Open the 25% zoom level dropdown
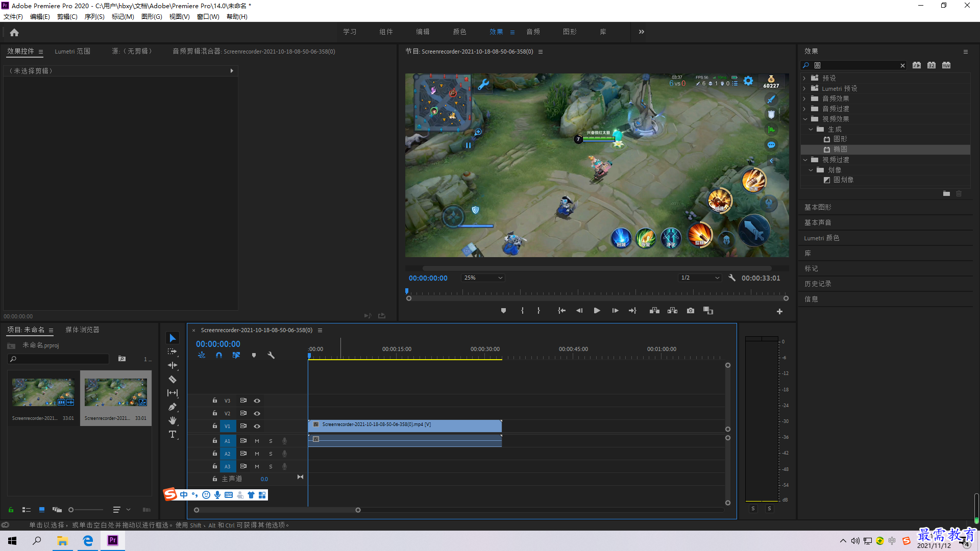The image size is (980, 551). pos(483,278)
